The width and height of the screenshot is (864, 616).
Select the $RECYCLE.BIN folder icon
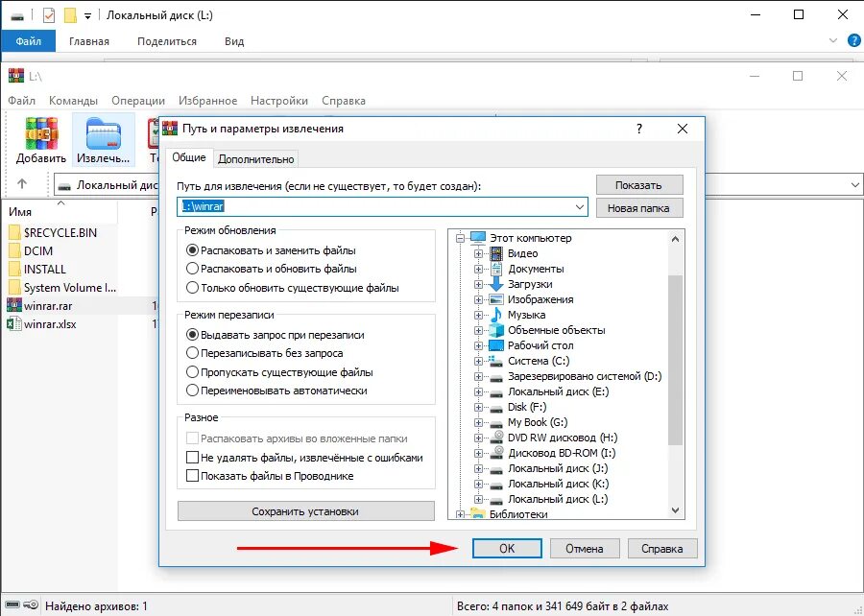(14, 232)
